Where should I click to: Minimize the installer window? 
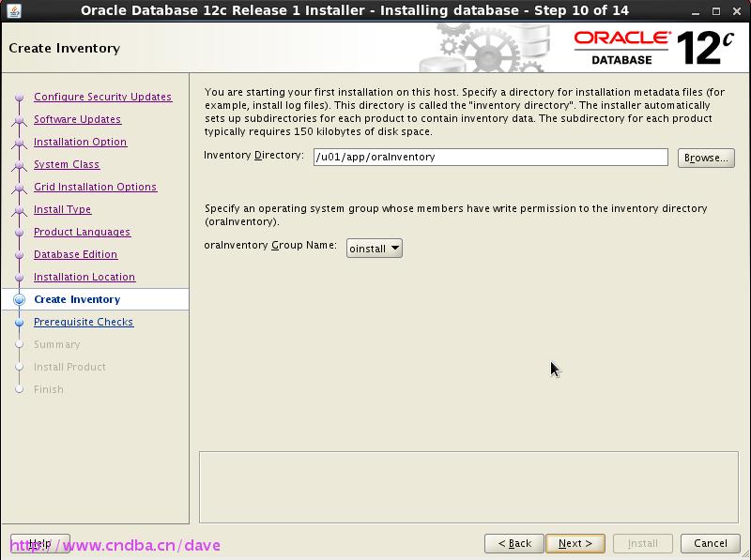(696, 11)
